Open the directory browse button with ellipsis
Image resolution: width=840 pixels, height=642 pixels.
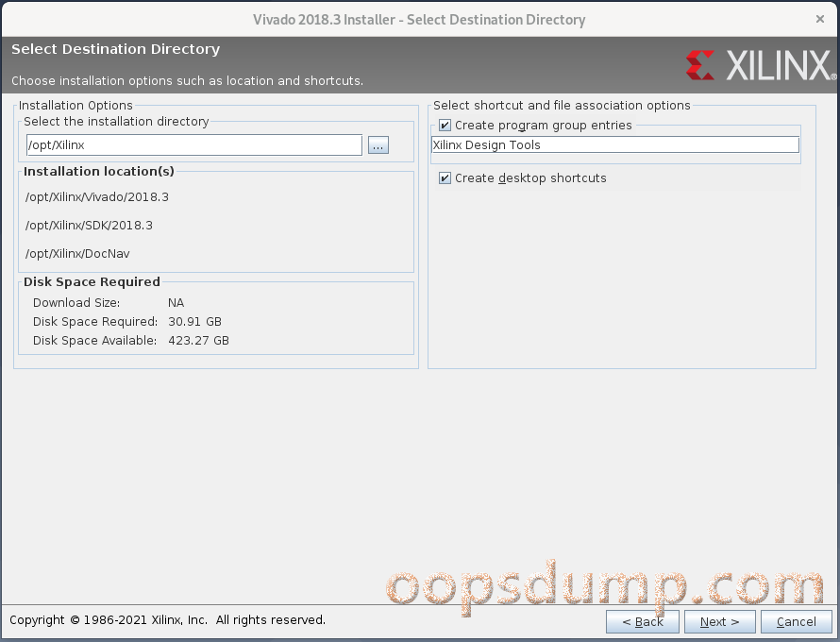[x=378, y=145]
